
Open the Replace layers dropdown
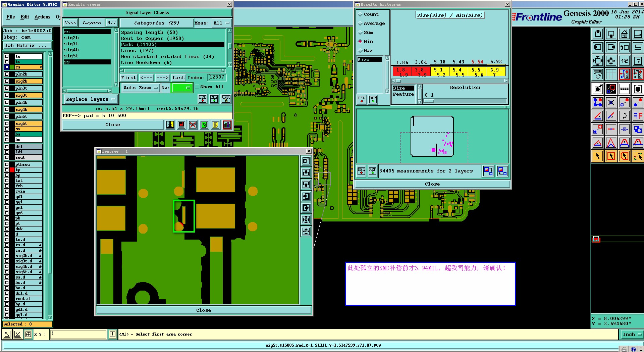91,99
